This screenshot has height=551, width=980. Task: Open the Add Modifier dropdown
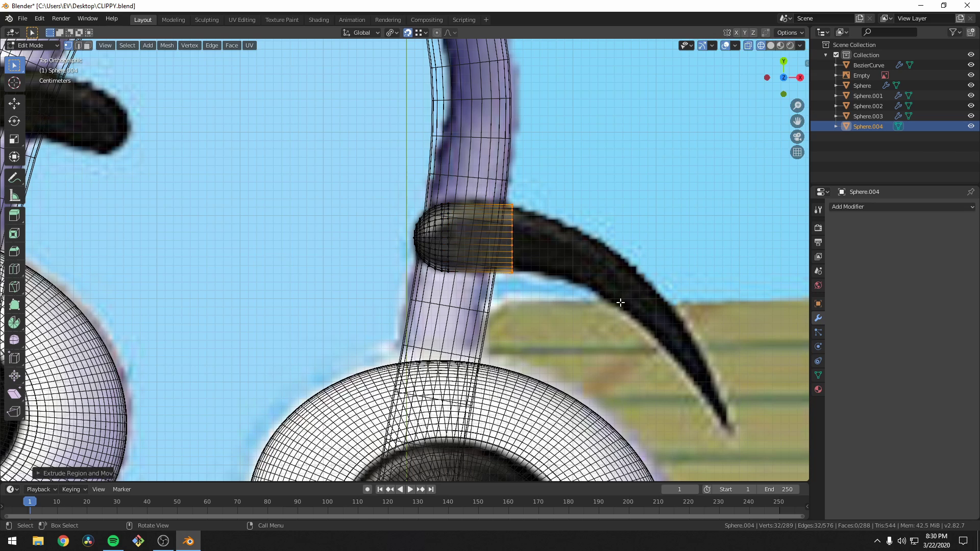pyautogui.click(x=902, y=207)
